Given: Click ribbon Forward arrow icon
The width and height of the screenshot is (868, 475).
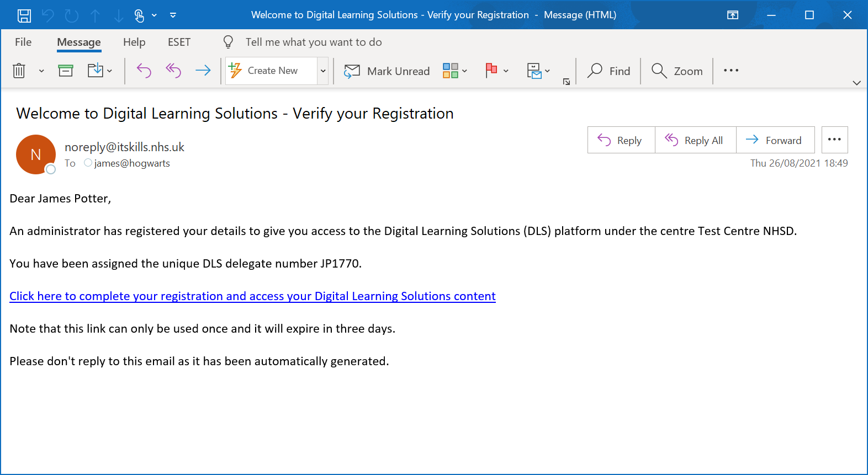Looking at the screenshot, I should [x=203, y=71].
